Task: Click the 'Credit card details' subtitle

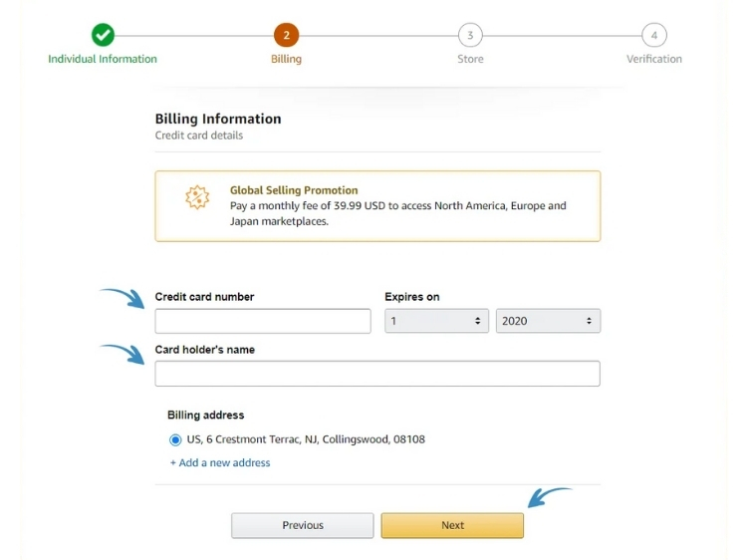Action: click(199, 136)
